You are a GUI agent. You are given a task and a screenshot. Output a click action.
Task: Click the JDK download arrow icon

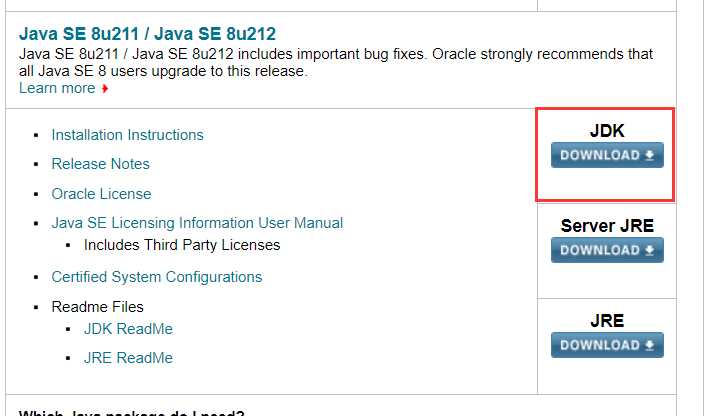tap(649, 156)
